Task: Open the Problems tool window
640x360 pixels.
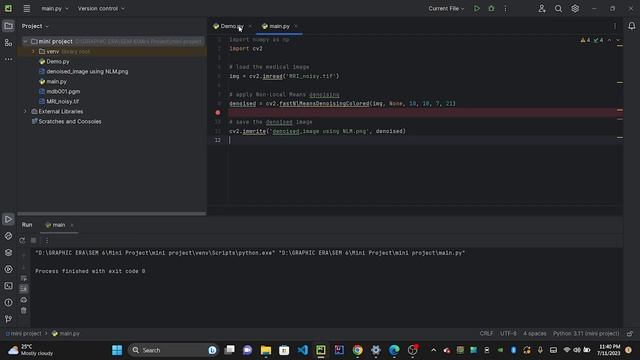Action: pos(8,302)
